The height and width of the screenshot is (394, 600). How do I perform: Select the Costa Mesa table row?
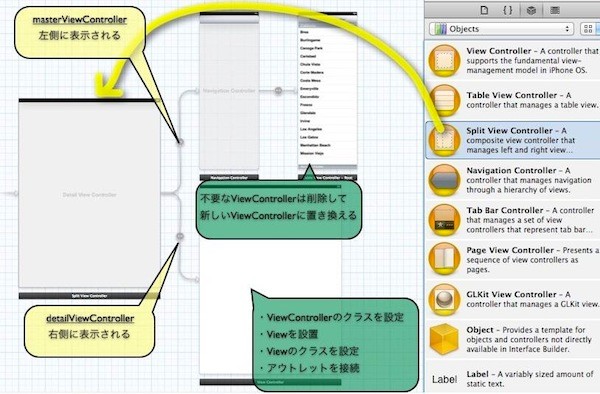coord(328,80)
